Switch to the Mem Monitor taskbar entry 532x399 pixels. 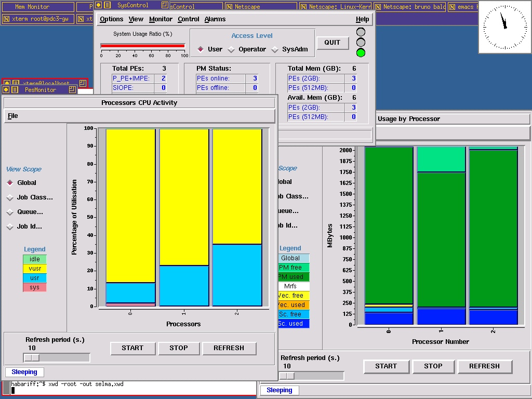[x=37, y=7]
